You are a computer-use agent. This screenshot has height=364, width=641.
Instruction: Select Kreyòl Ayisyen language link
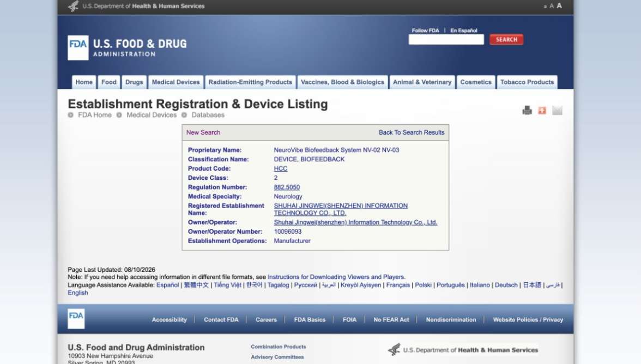pos(361,285)
